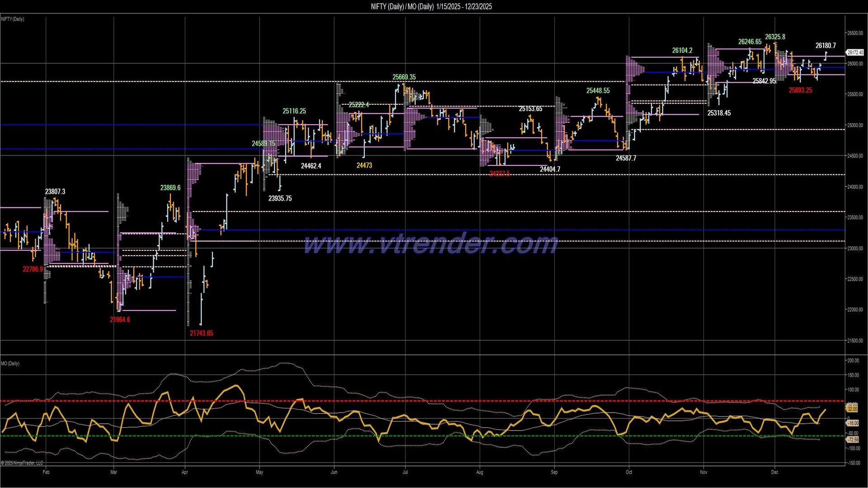Select the Dec label on the time axis
The height and width of the screenshot is (488, 868).
(775, 472)
